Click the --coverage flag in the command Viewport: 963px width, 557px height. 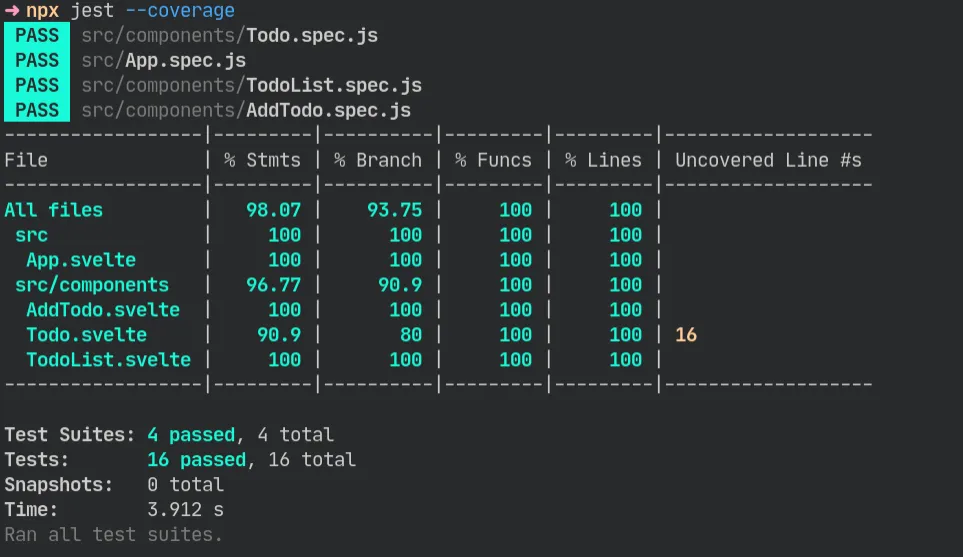180,11
